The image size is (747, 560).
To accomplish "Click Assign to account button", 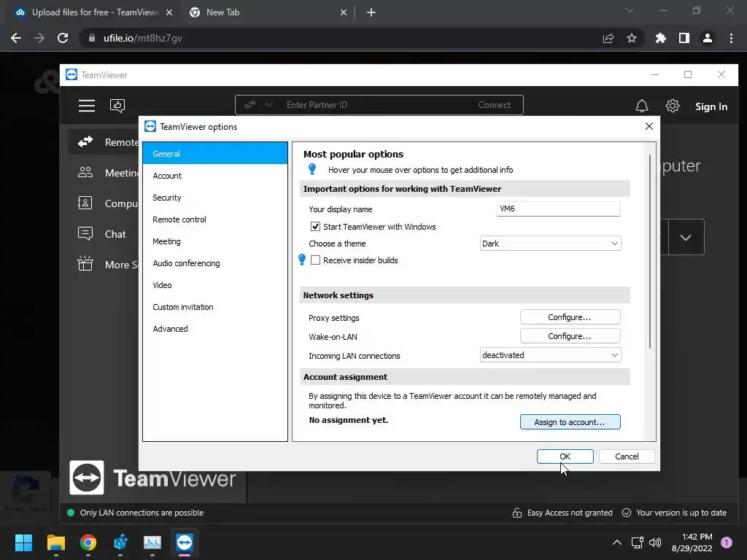I will tap(570, 422).
